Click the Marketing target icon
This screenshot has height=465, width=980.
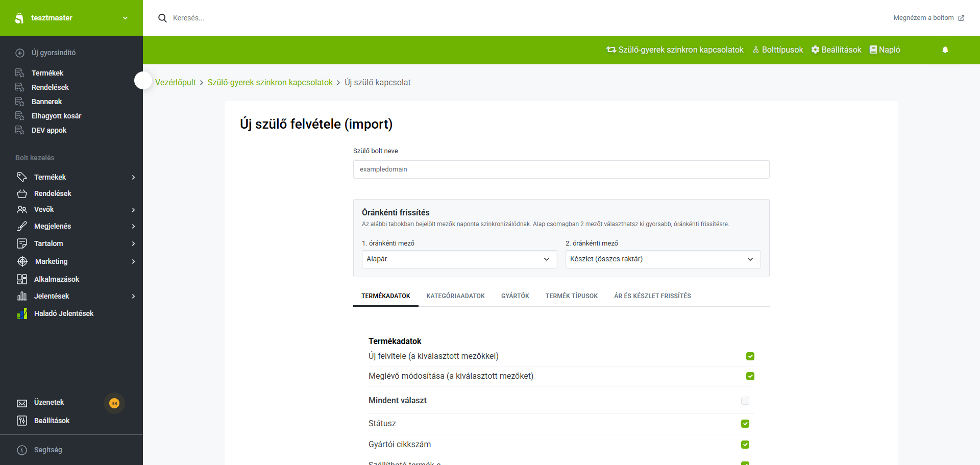[22, 261]
